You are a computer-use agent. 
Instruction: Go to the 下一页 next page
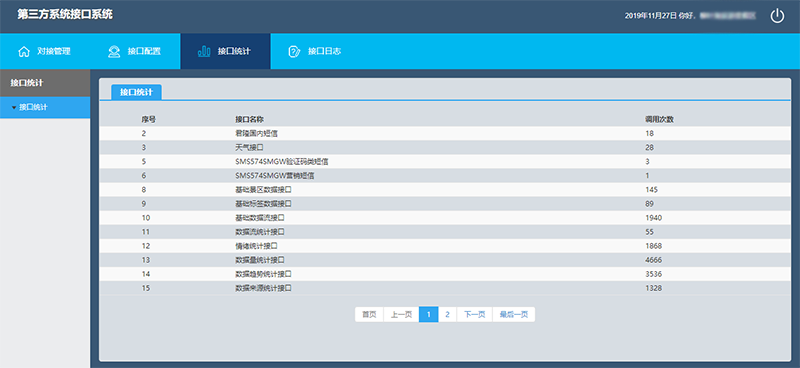tap(474, 314)
